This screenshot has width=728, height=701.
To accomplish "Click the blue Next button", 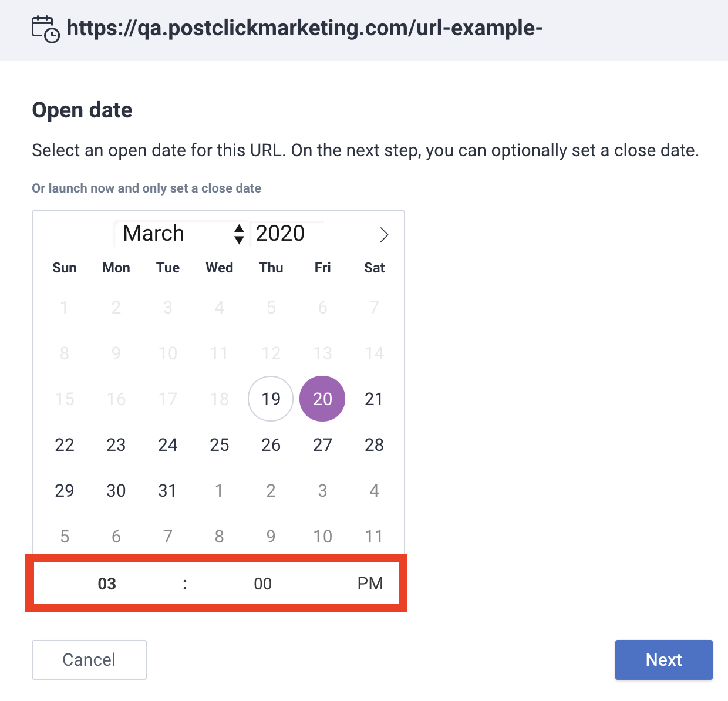I will (664, 660).
